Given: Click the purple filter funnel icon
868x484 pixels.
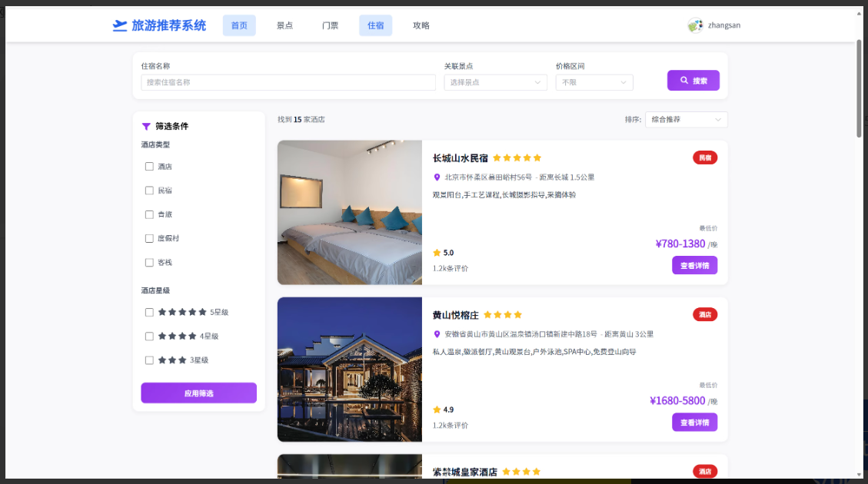Looking at the screenshot, I should click(146, 126).
